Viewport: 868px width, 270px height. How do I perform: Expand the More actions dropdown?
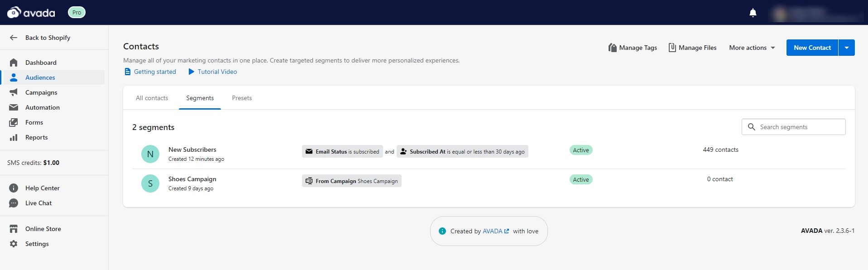tap(752, 48)
